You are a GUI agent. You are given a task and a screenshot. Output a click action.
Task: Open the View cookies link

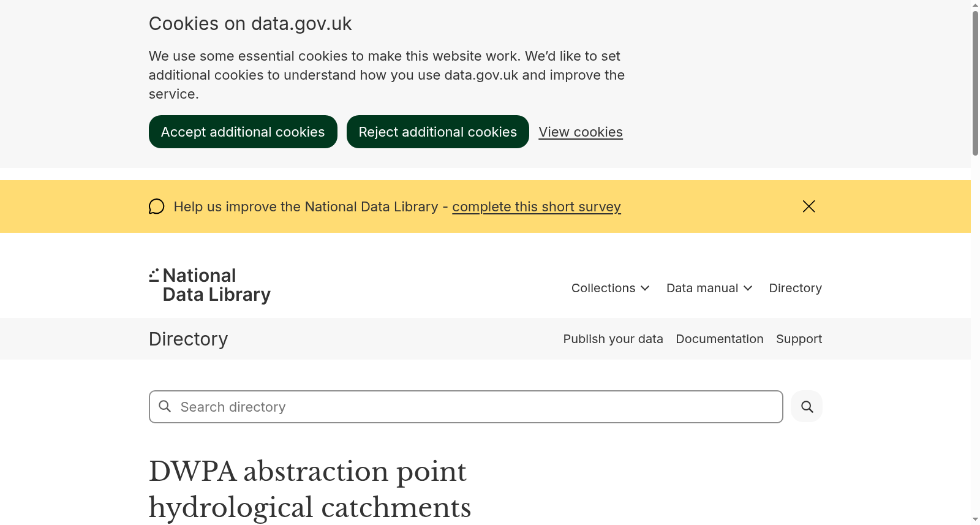581,132
